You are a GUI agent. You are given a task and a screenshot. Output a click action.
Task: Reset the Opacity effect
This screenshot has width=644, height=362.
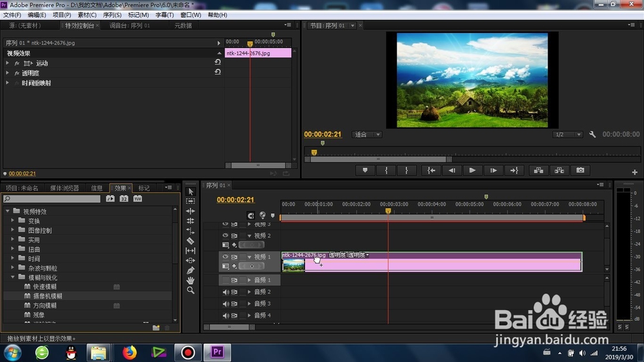pyautogui.click(x=218, y=72)
